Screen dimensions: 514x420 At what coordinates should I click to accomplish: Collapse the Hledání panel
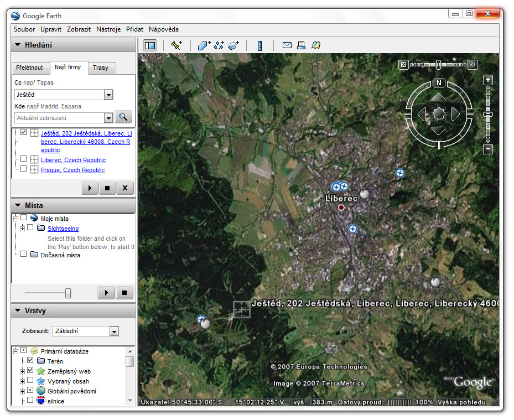pos(18,45)
